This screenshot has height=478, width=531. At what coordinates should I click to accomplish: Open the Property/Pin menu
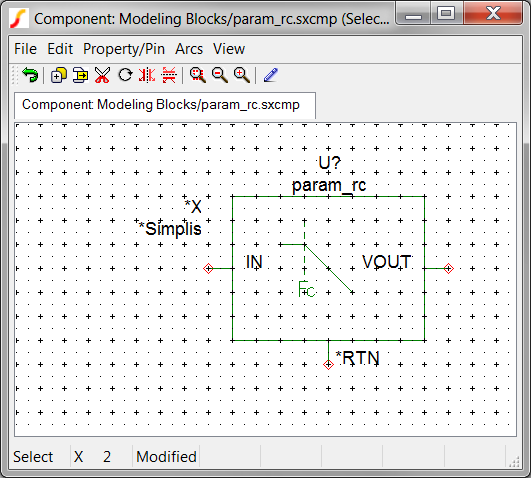(124, 49)
